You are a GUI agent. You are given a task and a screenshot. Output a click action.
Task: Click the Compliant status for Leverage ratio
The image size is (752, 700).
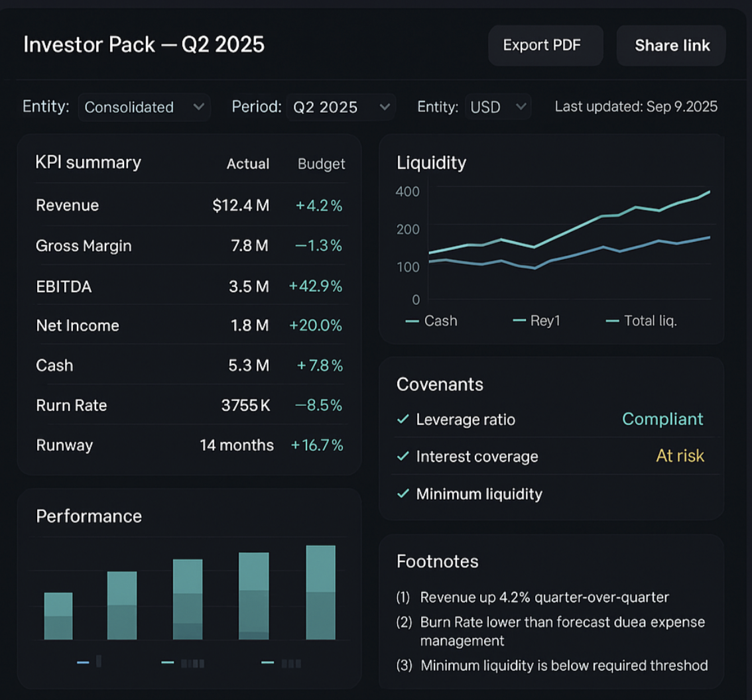662,419
